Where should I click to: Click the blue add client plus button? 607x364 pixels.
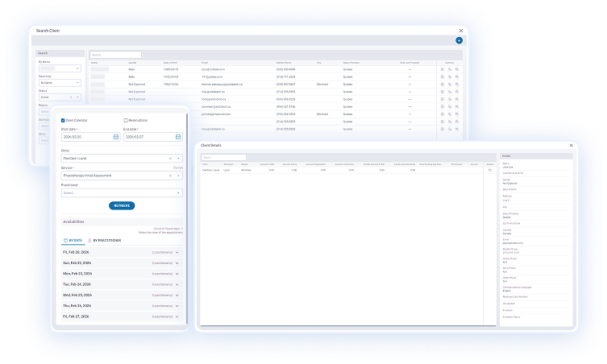[x=459, y=39]
